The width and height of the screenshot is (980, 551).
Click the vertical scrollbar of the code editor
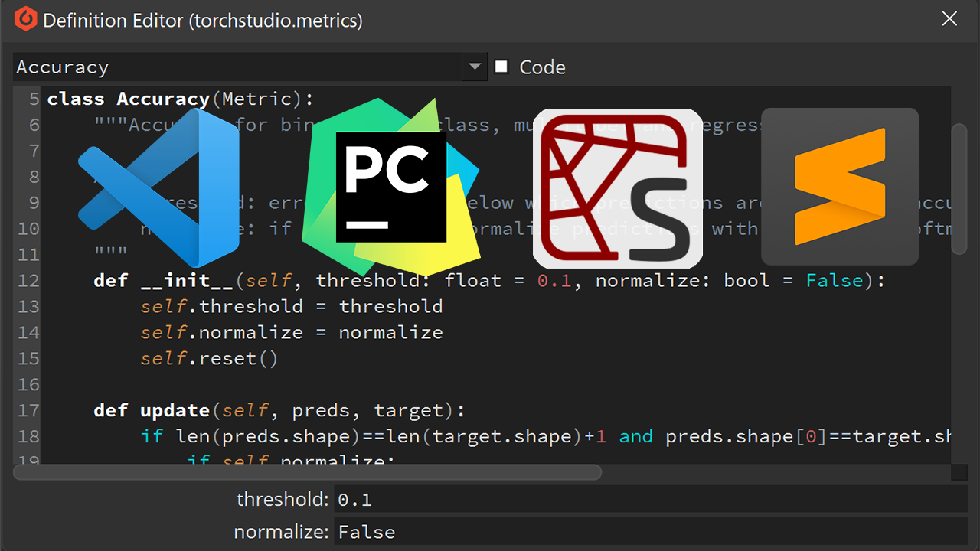(x=959, y=188)
